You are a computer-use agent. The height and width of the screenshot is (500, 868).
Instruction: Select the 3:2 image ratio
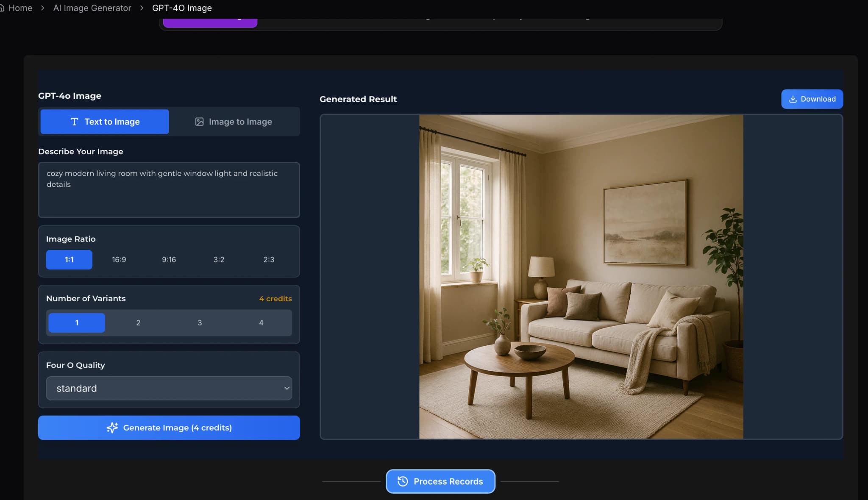219,260
